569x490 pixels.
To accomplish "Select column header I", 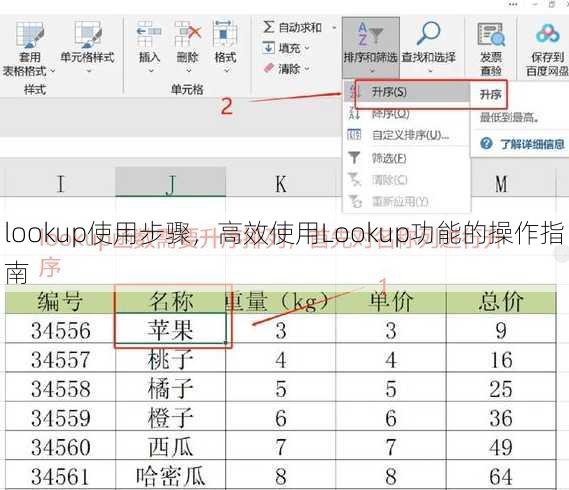I will (x=61, y=183).
